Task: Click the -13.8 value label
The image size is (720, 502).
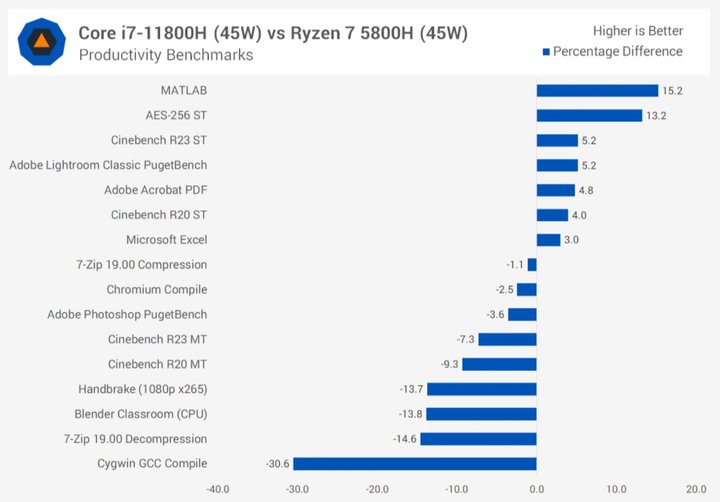Action: 411,414
